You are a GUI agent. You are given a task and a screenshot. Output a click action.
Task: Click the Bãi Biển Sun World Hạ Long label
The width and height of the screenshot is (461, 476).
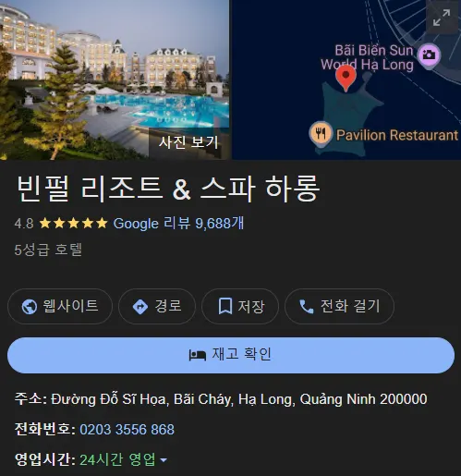(x=367, y=57)
